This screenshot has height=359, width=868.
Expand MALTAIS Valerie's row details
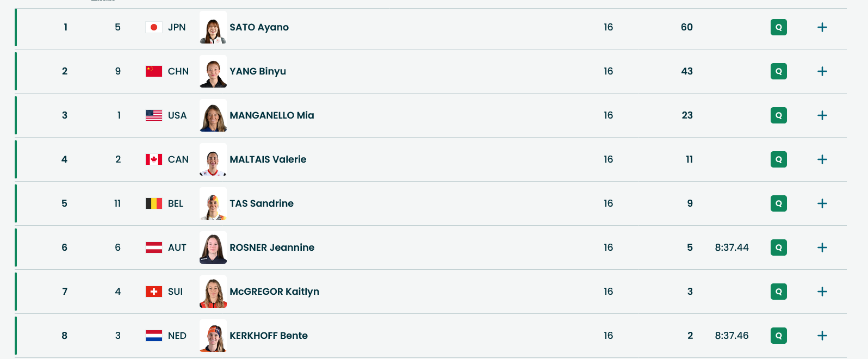[822, 159]
